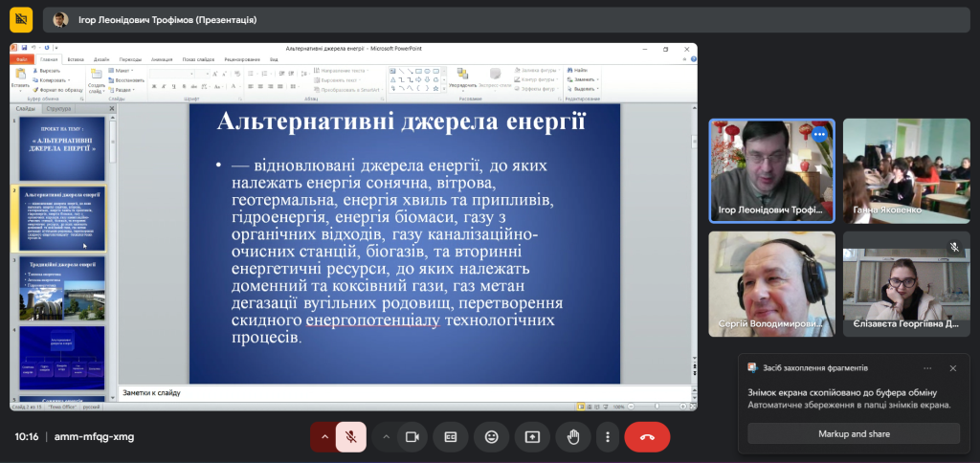Image resolution: width=980 pixels, height=463 pixels.
Task: Open options on Ігор Леонідович's video tile
Action: pos(818,135)
